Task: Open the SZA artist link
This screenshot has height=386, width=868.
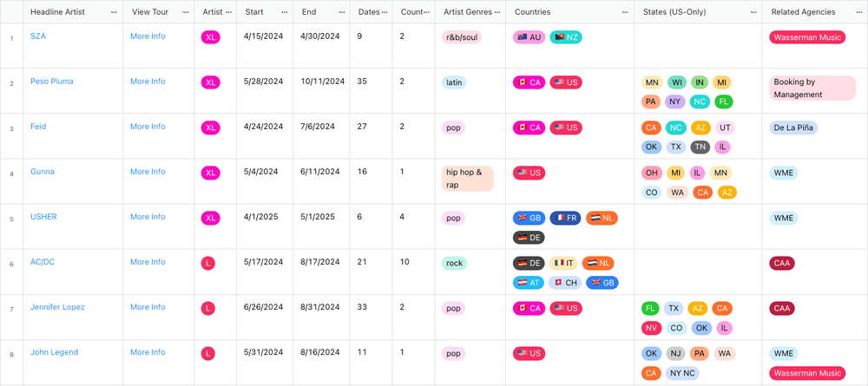Action: (38, 36)
